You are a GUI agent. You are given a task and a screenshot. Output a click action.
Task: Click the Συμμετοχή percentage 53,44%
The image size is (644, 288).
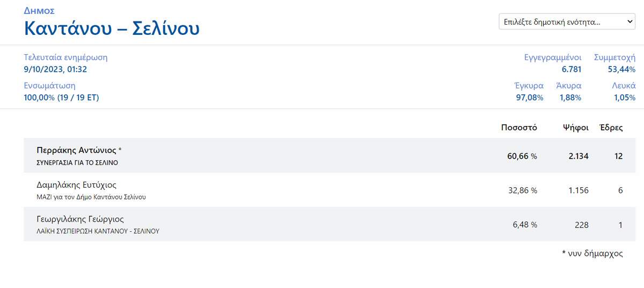[621, 69]
